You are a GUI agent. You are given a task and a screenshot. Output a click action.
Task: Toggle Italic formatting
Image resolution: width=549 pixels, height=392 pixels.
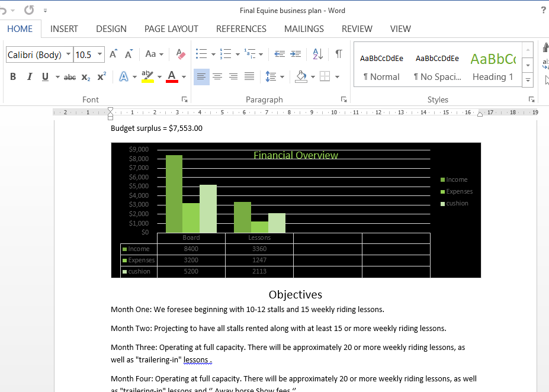click(x=30, y=76)
